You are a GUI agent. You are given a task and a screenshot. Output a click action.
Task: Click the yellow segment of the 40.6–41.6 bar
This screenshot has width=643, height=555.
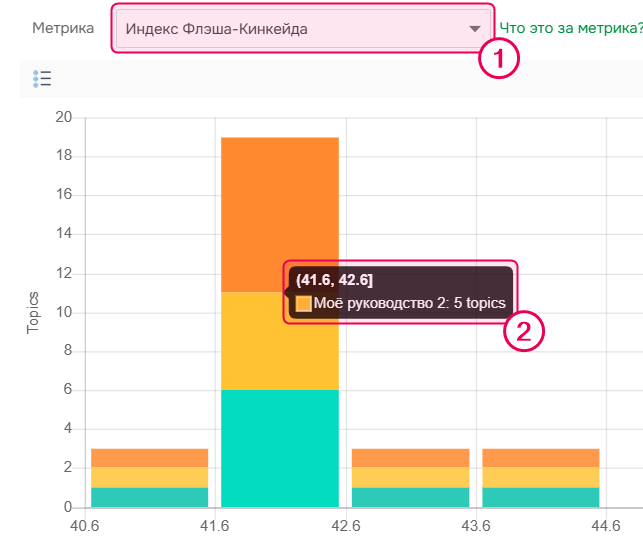click(149, 477)
